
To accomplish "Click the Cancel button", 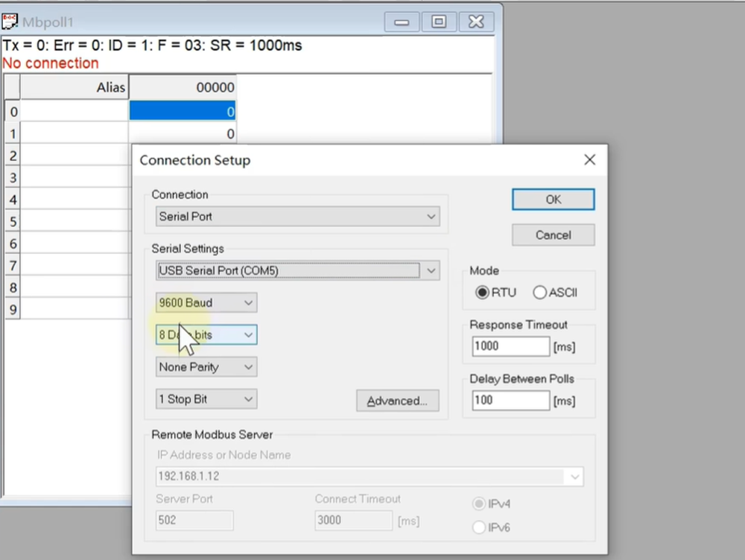I will point(553,235).
